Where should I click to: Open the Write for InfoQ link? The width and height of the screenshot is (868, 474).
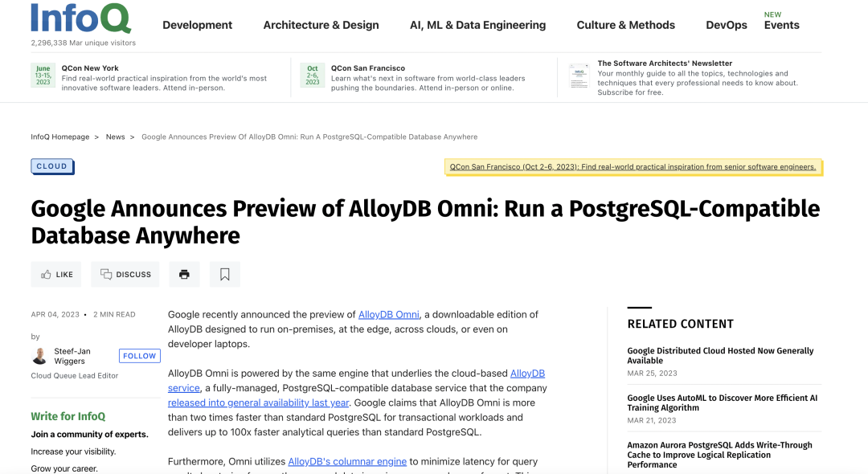pyautogui.click(x=68, y=416)
